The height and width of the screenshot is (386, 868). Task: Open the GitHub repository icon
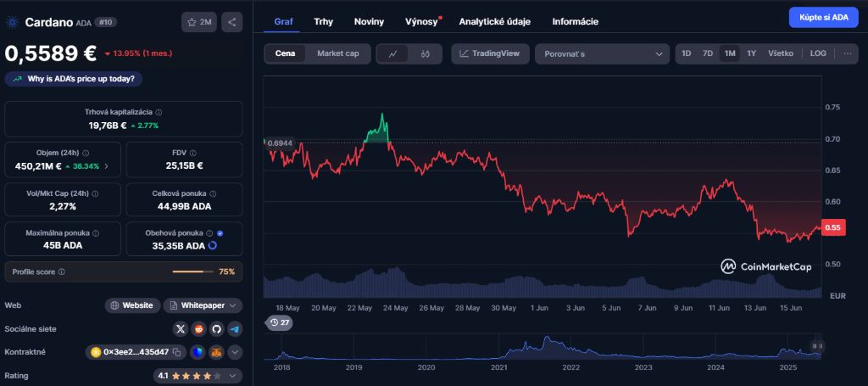point(216,328)
